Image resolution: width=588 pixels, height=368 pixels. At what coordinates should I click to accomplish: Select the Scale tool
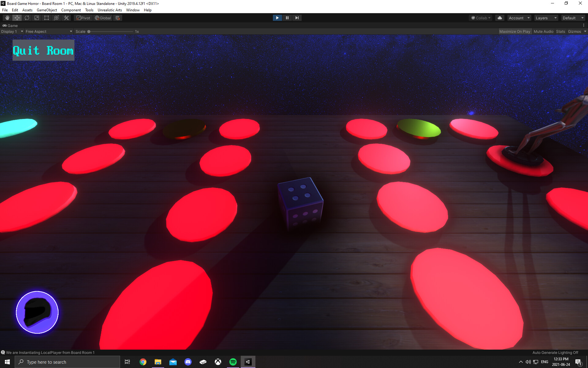point(37,18)
